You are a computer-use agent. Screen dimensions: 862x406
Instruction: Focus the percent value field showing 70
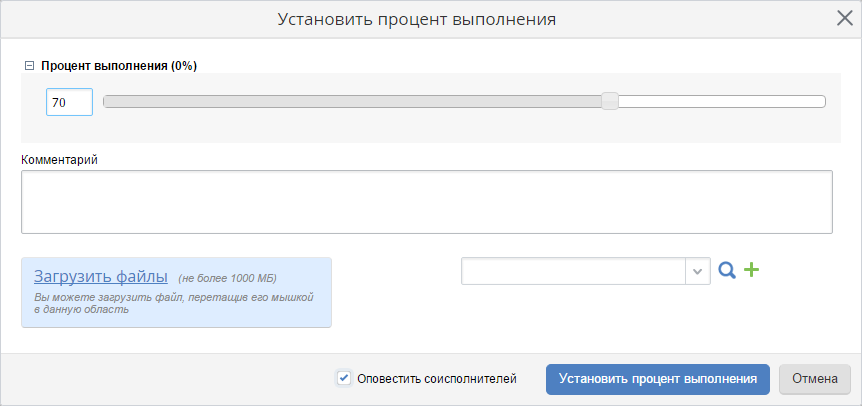click(69, 102)
